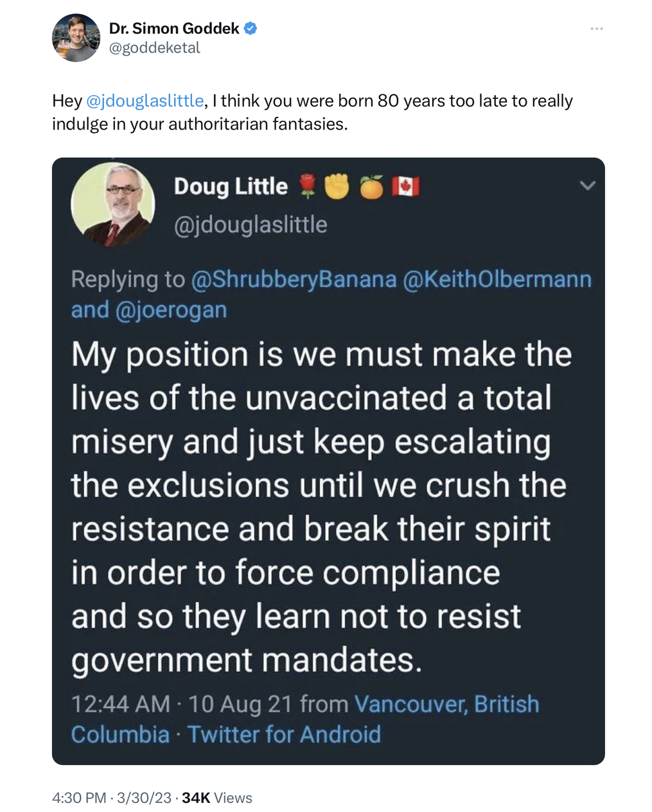The height and width of the screenshot is (812, 652).
Task: Click the blue verified badge next to Dr. Simon Goddek
Action: pos(251,28)
